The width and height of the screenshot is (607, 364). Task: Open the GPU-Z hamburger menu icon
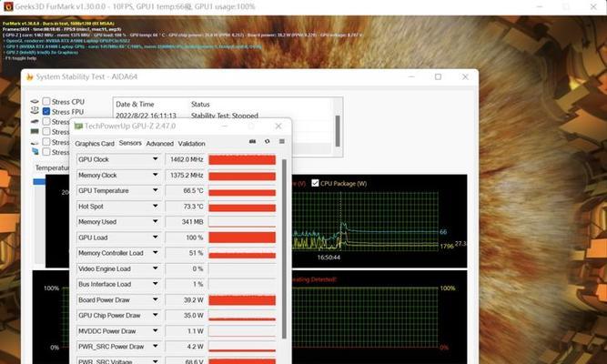[x=282, y=141]
